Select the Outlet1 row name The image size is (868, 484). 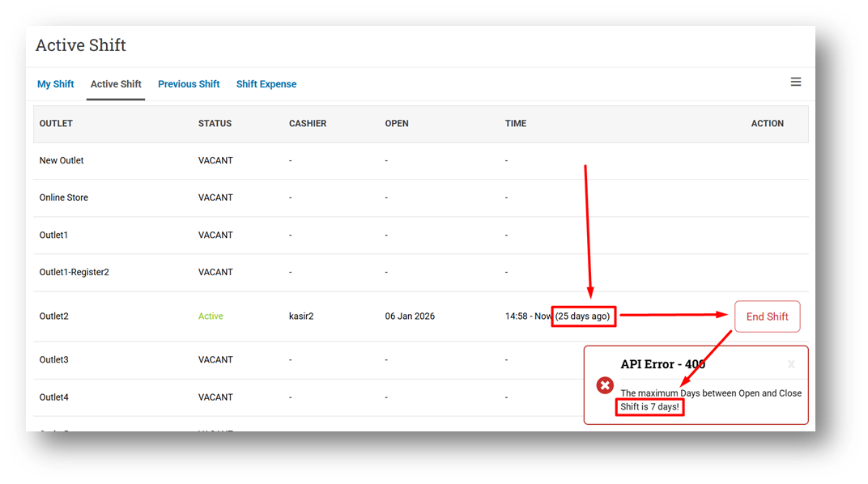pyautogui.click(x=53, y=235)
